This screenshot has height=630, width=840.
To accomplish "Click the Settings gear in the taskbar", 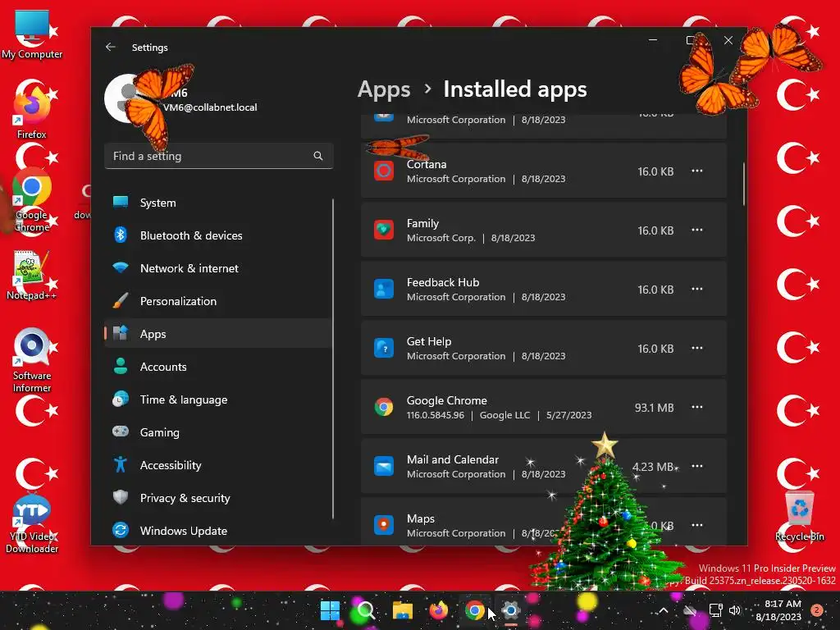I will pos(511,610).
